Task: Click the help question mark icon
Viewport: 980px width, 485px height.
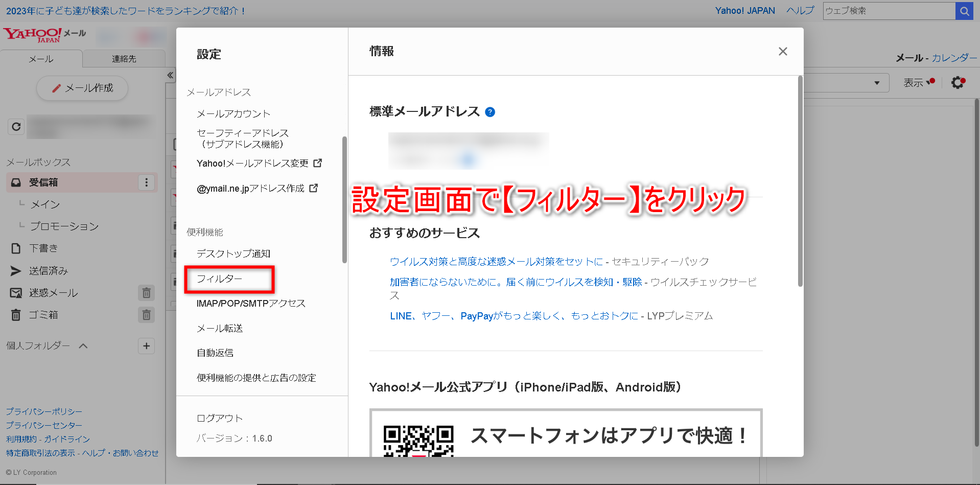Action: point(489,112)
